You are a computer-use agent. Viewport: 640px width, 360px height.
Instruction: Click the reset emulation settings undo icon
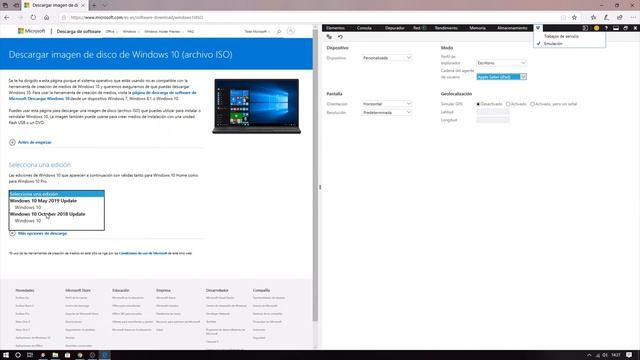tap(340, 37)
